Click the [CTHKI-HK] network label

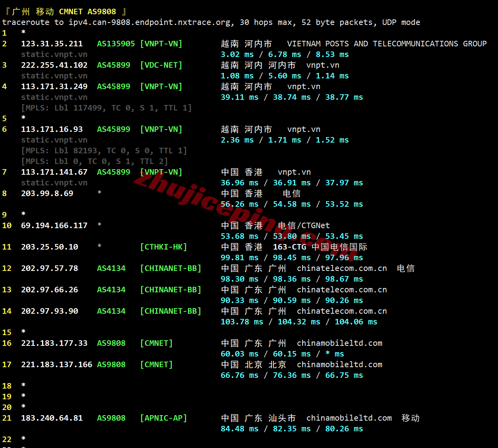(163, 247)
